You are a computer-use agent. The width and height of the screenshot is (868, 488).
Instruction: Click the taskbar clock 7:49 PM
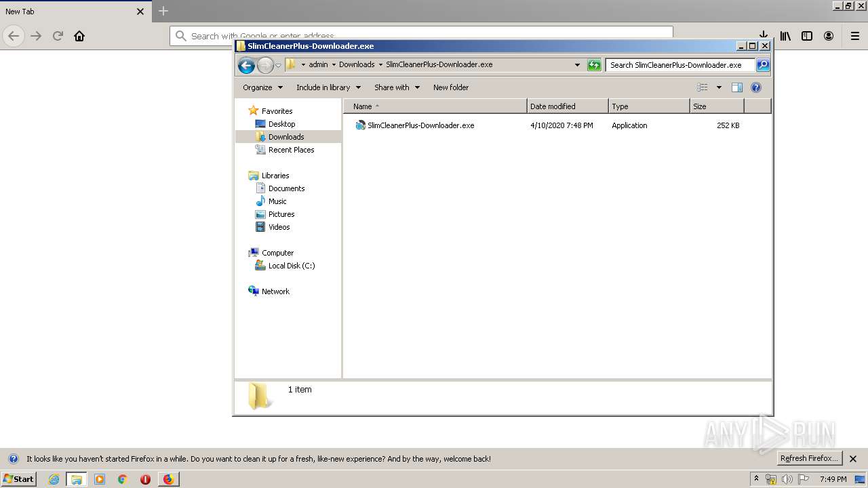tap(833, 479)
